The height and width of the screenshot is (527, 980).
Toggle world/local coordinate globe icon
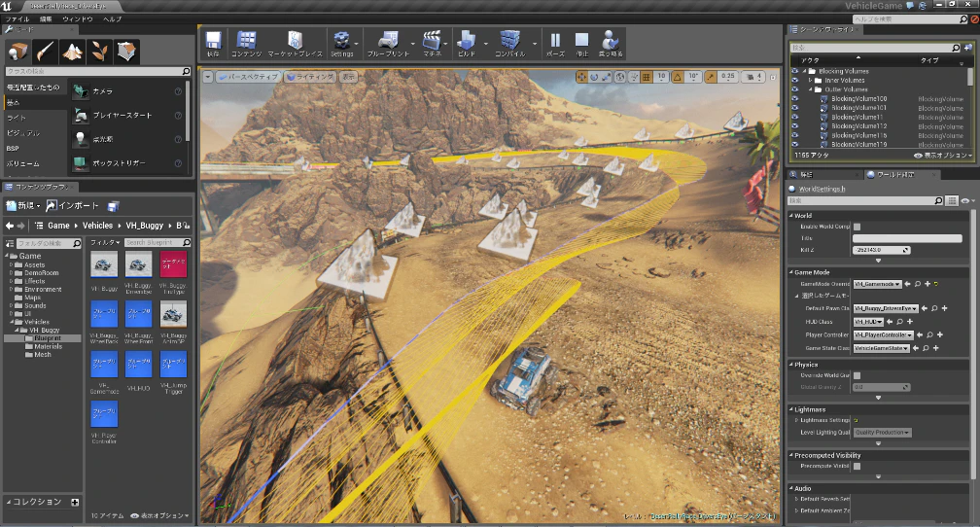(620, 77)
